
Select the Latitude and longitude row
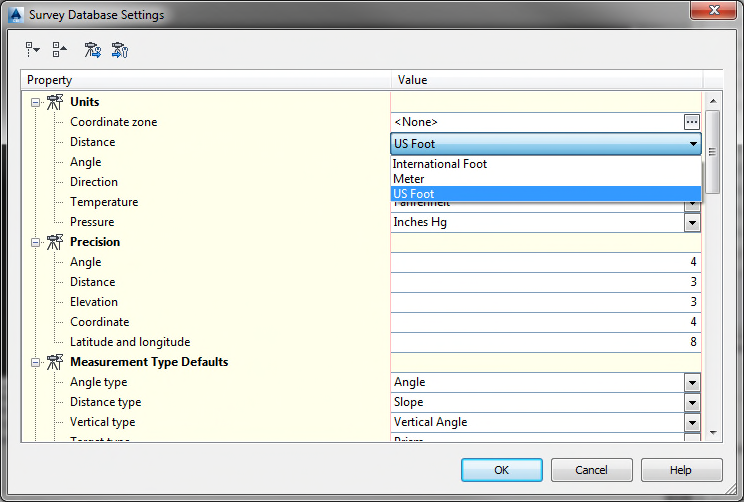(x=130, y=342)
